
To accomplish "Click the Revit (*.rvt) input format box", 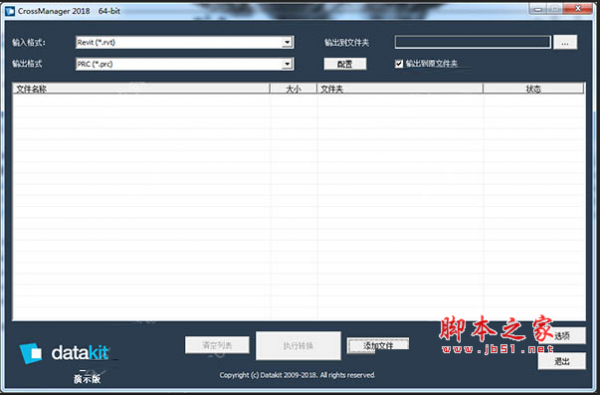I will tap(184, 42).
